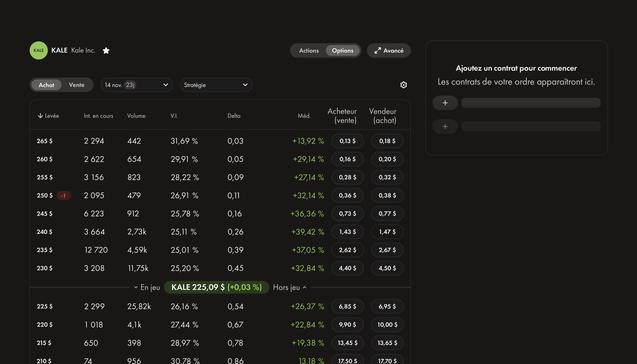Click the 4,50 $ ask for 230 $ strike
Viewport: 637px width, 364px height.
tap(387, 268)
